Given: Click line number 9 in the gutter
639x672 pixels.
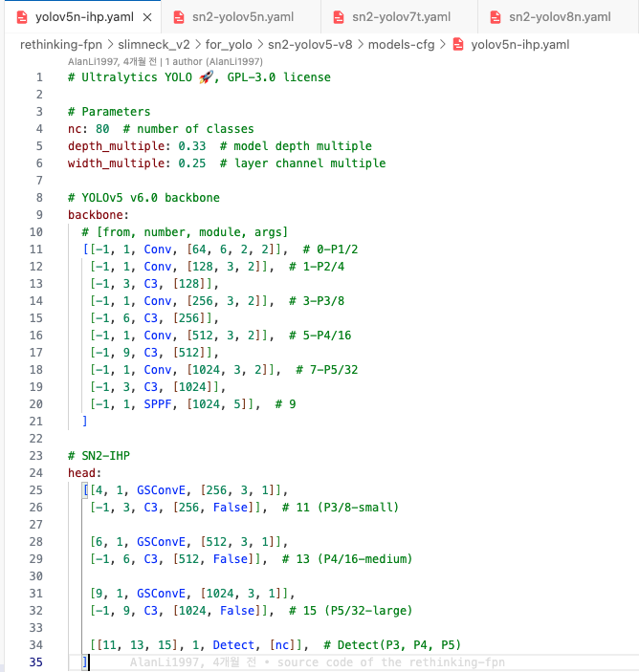Looking at the screenshot, I should tap(39, 215).
